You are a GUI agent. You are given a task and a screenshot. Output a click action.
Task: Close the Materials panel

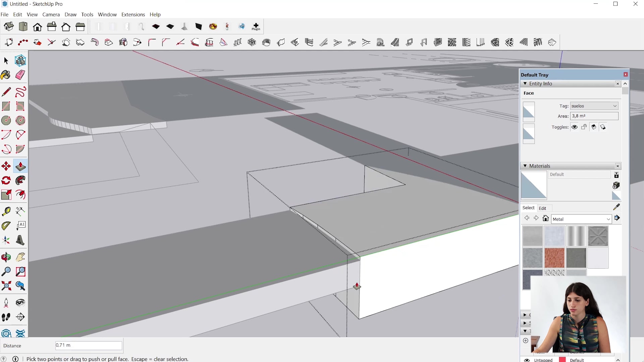coord(617,166)
